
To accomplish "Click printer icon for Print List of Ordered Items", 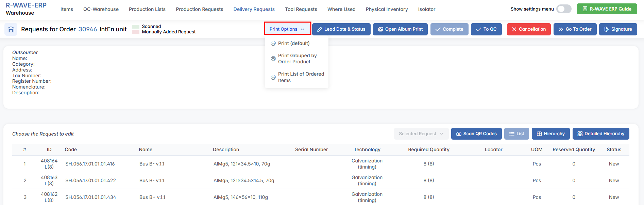I will [273, 77].
